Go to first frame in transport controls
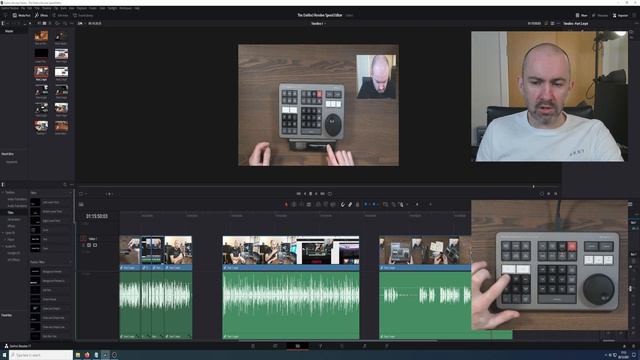The height and width of the screenshot is (360, 640). [x=298, y=193]
